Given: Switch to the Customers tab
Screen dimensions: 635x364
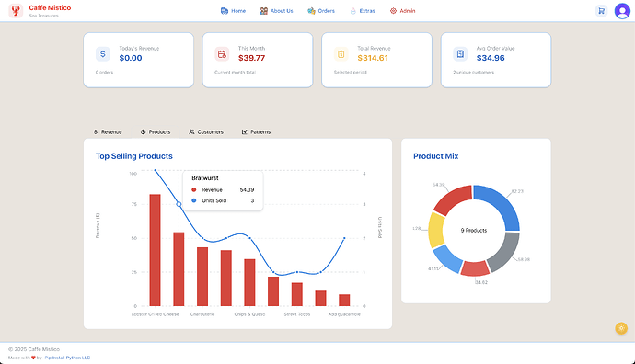Looking at the screenshot, I should click(206, 131).
